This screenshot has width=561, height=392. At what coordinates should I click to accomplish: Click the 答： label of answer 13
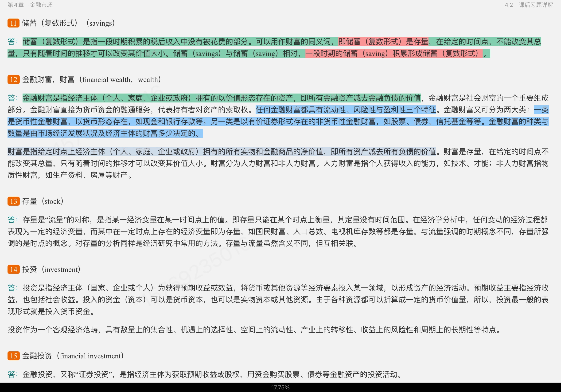[13, 220]
